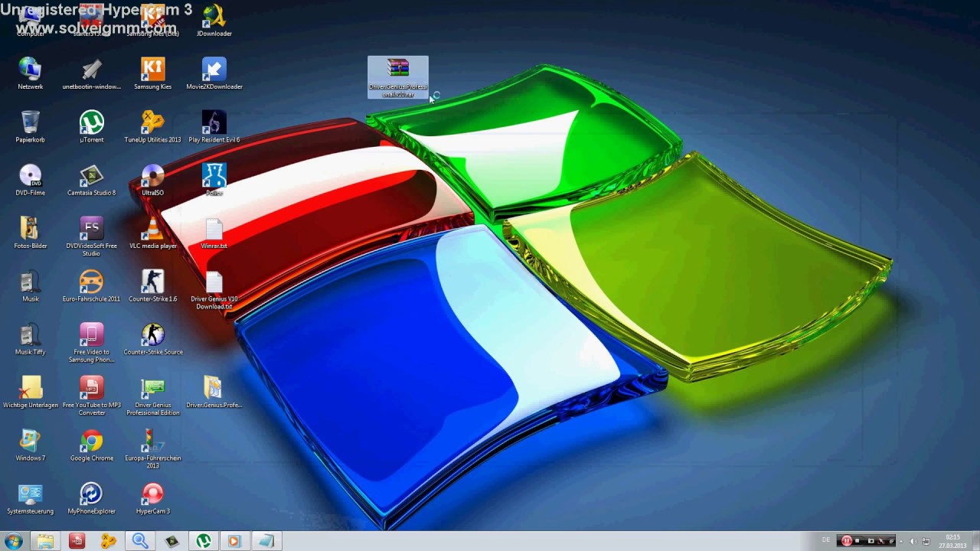Viewport: 980px width, 551px height.
Task: Launch Euro-Fahrschule 2011 shortcut
Action: (x=92, y=286)
